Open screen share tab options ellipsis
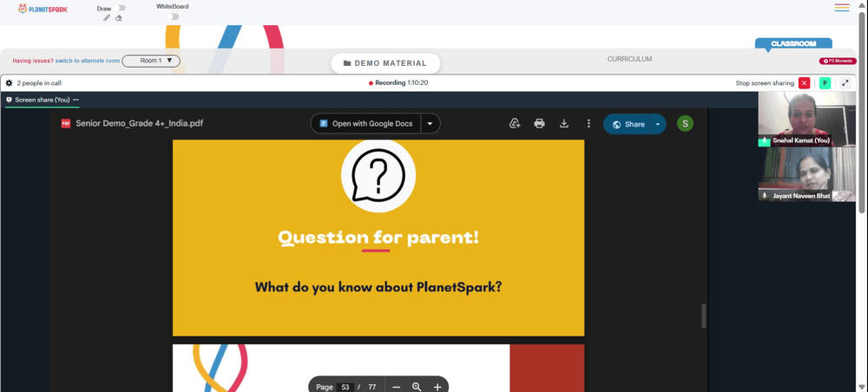Screen dimensions: 868x392 (x=76, y=100)
